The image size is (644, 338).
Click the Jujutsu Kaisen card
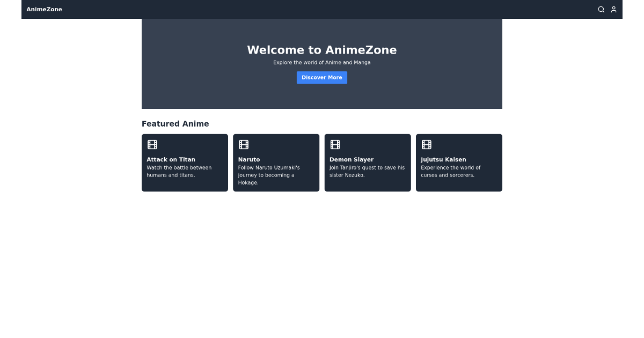459,163
